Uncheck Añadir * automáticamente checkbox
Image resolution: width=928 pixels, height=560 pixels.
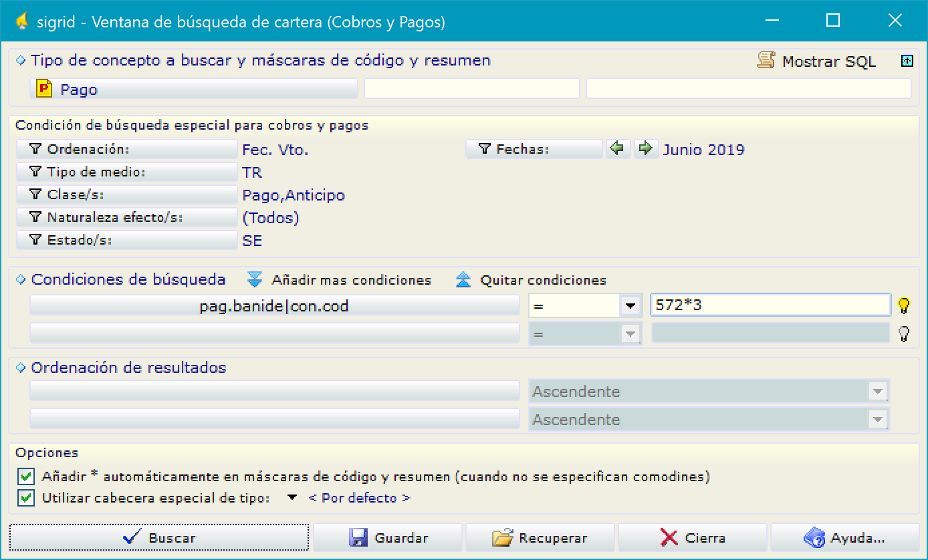[x=25, y=476]
